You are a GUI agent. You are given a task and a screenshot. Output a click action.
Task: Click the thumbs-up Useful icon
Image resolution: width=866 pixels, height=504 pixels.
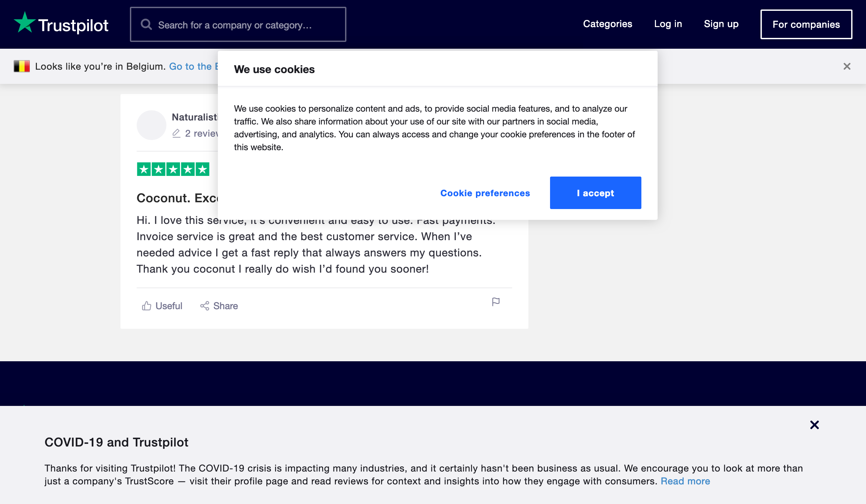tap(146, 306)
